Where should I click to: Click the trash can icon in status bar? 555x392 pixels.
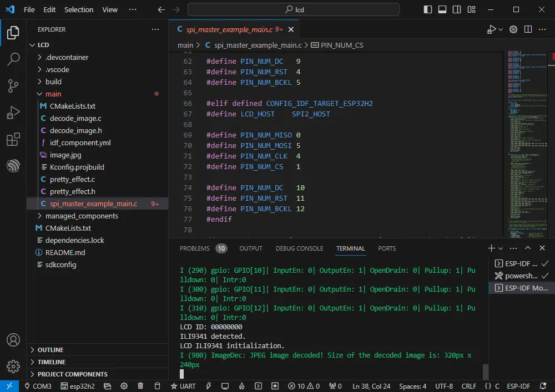(x=140, y=386)
